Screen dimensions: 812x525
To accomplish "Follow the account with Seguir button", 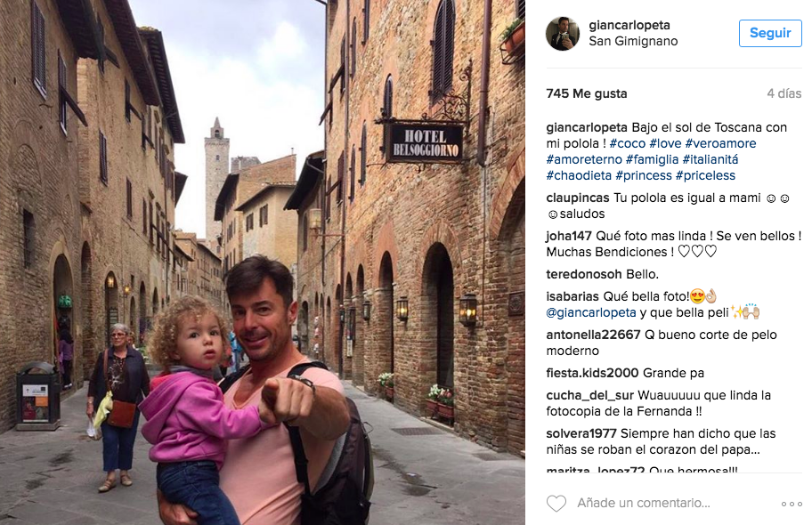I will coord(770,33).
